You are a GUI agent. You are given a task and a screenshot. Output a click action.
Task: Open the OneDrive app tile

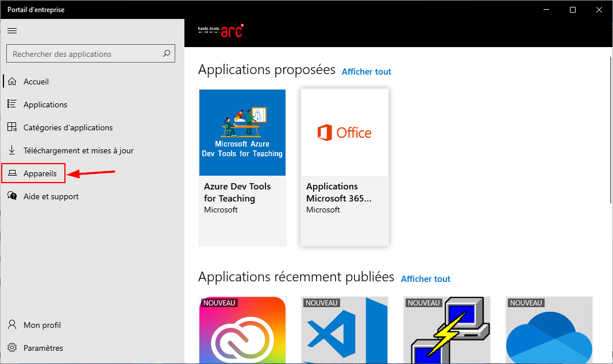tap(549, 330)
